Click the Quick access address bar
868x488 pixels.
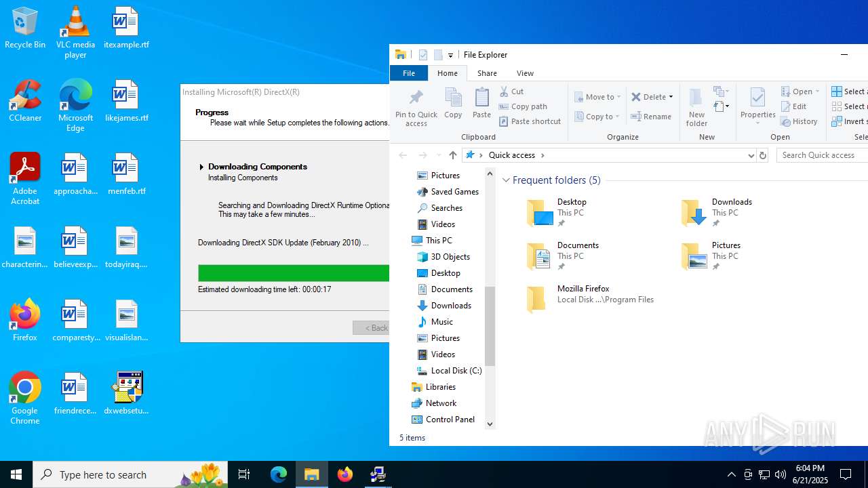609,155
